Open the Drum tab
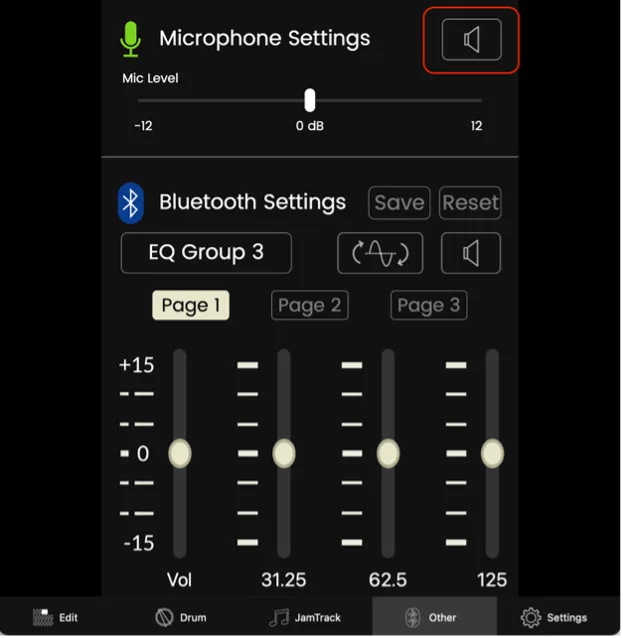 coord(181,619)
